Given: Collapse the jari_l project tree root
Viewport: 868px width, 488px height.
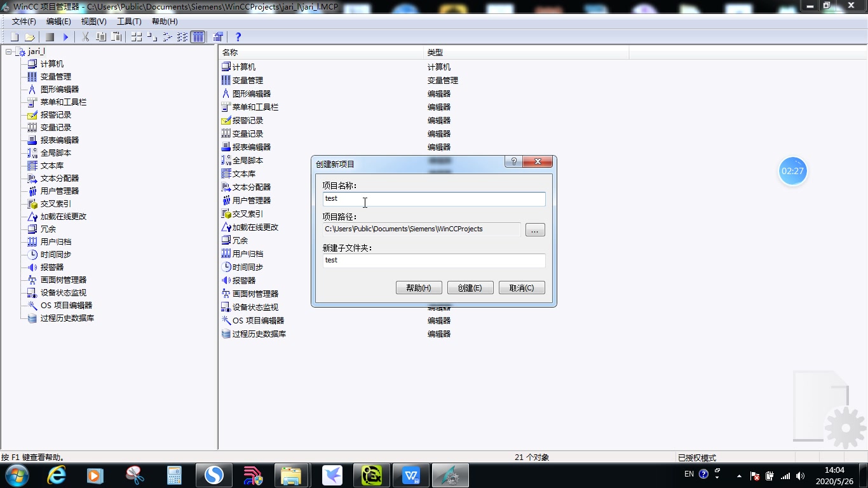Looking at the screenshot, I should (x=8, y=51).
